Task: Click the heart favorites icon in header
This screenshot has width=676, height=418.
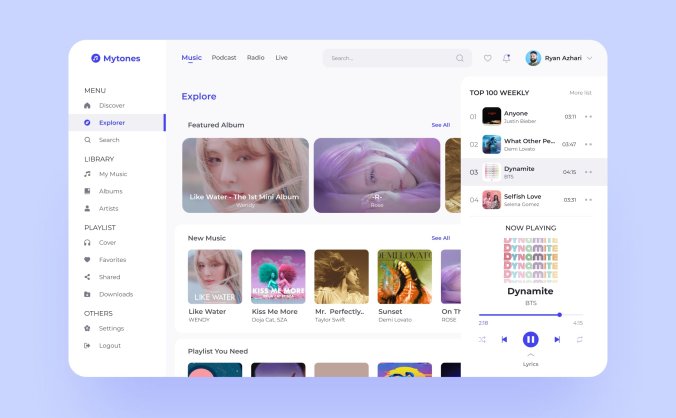Action: pyautogui.click(x=488, y=58)
